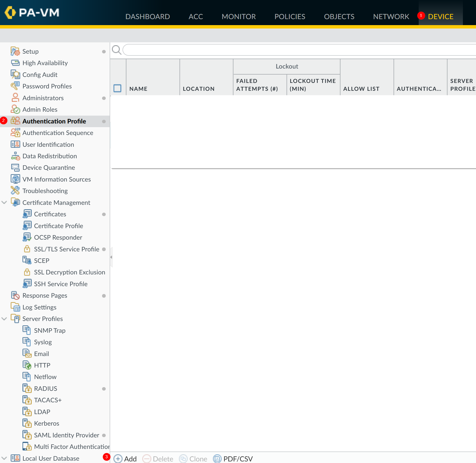
Task: Open the Administrators user icon
Action: pos(15,98)
